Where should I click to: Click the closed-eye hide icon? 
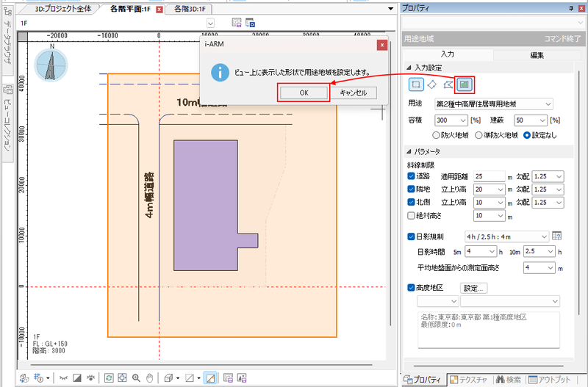click(x=63, y=378)
